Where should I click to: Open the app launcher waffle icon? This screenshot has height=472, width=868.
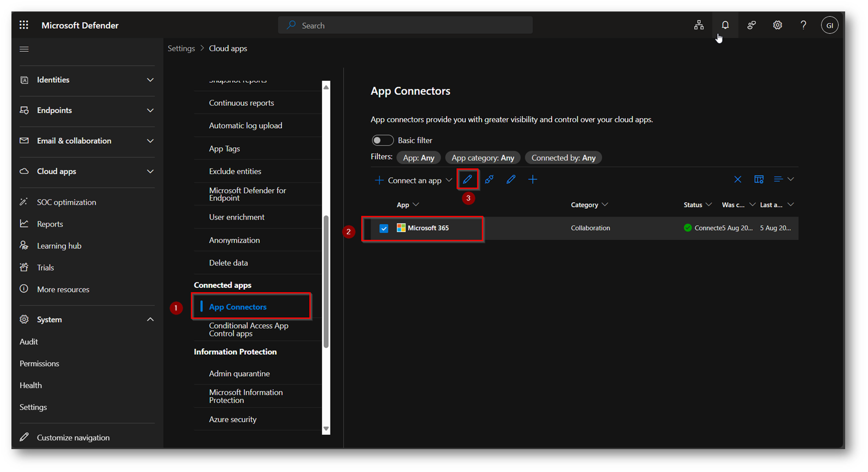point(24,25)
